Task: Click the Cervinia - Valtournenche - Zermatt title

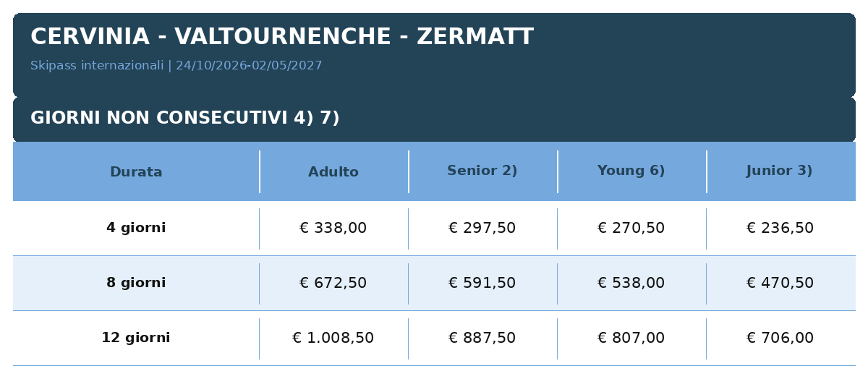Action: point(282,37)
